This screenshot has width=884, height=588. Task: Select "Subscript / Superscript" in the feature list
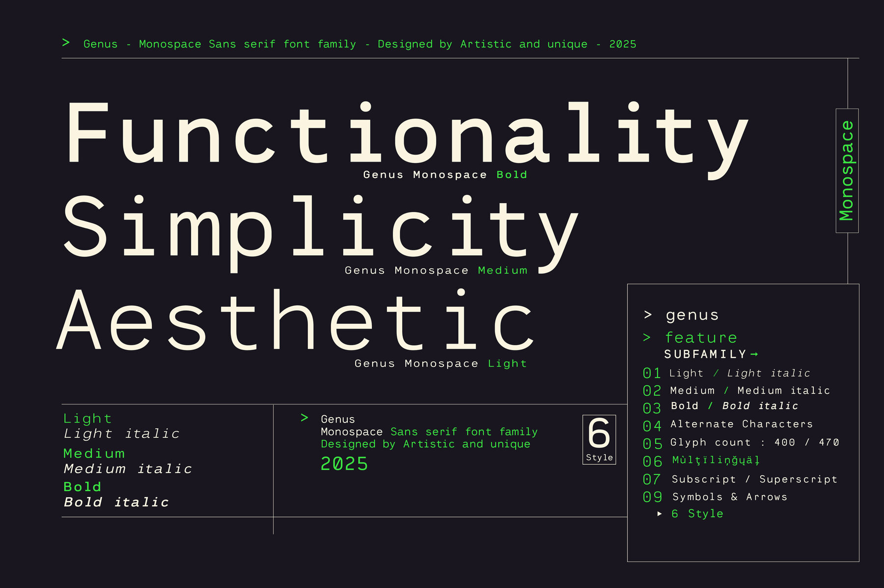point(754,479)
